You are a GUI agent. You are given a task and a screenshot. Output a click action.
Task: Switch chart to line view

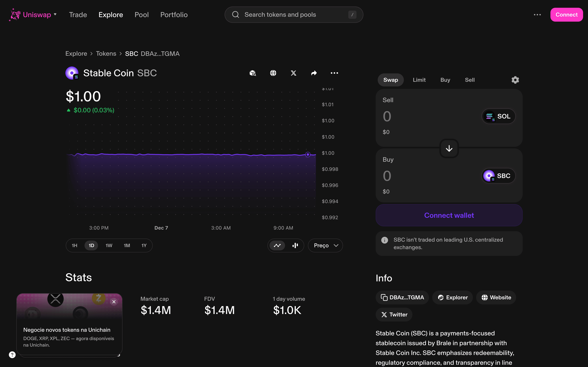click(x=277, y=245)
